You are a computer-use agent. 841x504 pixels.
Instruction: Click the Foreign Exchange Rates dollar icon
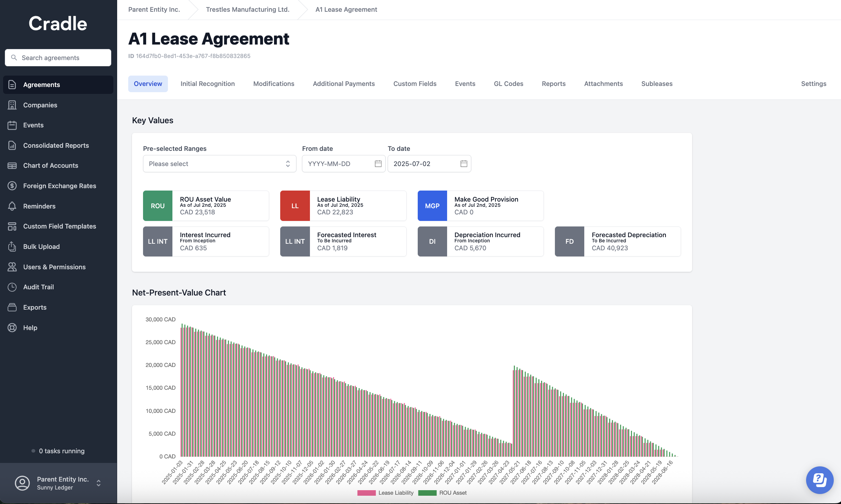(x=12, y=186)
